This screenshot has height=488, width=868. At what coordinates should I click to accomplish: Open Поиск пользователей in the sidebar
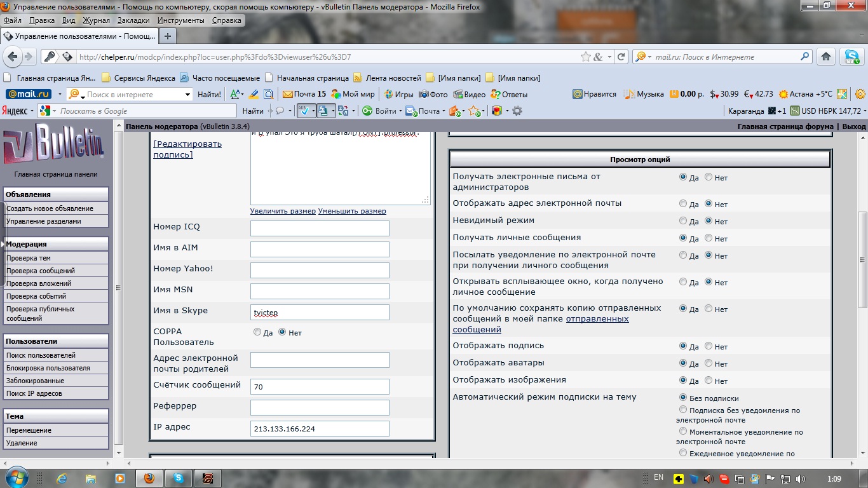[41, 355]
